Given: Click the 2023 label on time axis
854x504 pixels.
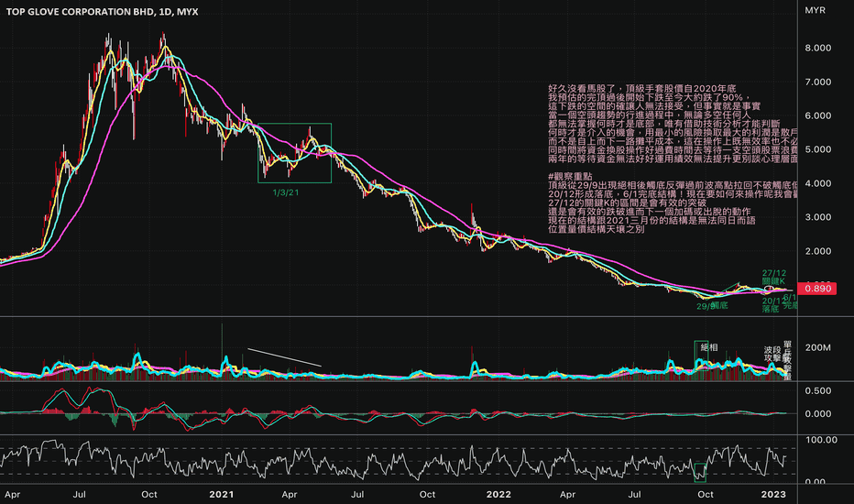Looking at the screenshot, I should 773,494.
